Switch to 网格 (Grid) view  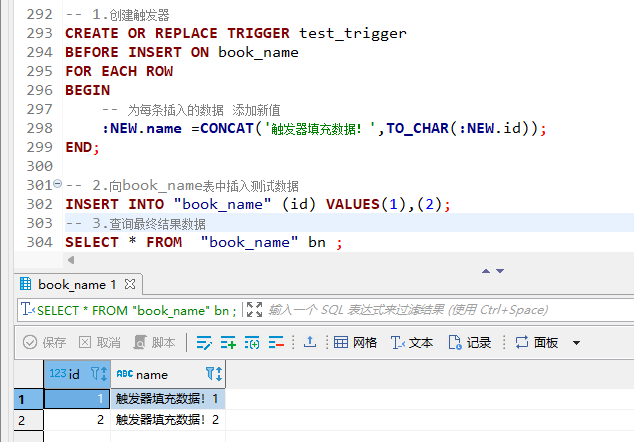(x=355, y=342)
